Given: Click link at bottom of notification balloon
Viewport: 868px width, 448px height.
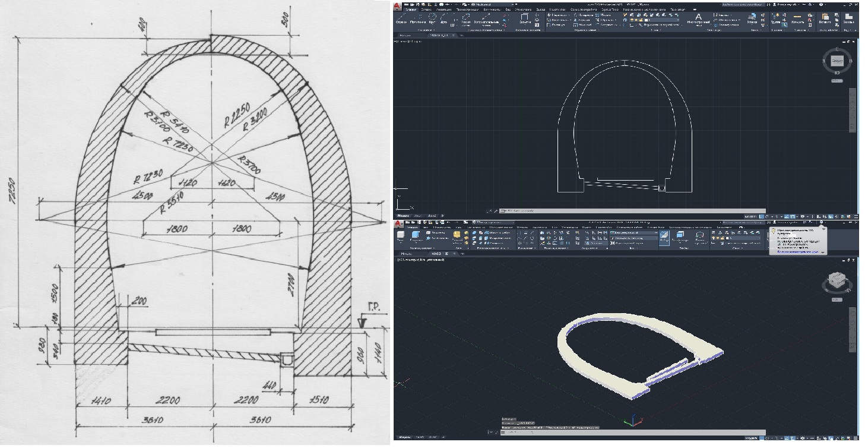Looking at the screenshot, I should click(x=797, y=252).
